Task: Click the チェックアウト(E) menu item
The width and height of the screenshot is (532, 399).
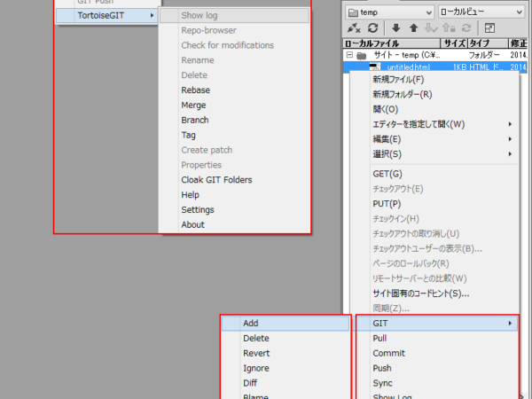Action: pos(398,189)
